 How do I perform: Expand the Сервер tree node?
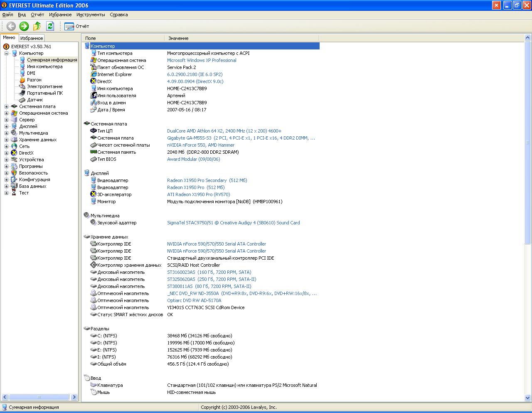coord(7,120)
